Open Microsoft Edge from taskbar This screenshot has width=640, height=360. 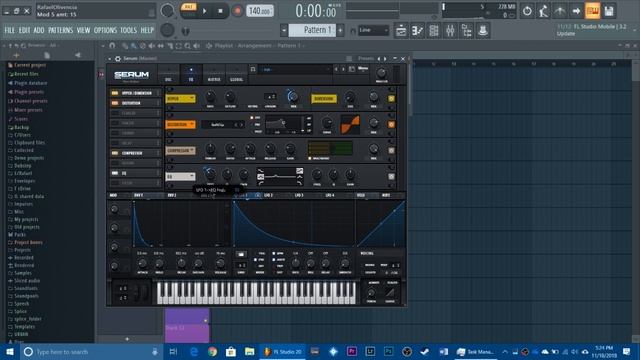tap(194, 351)
